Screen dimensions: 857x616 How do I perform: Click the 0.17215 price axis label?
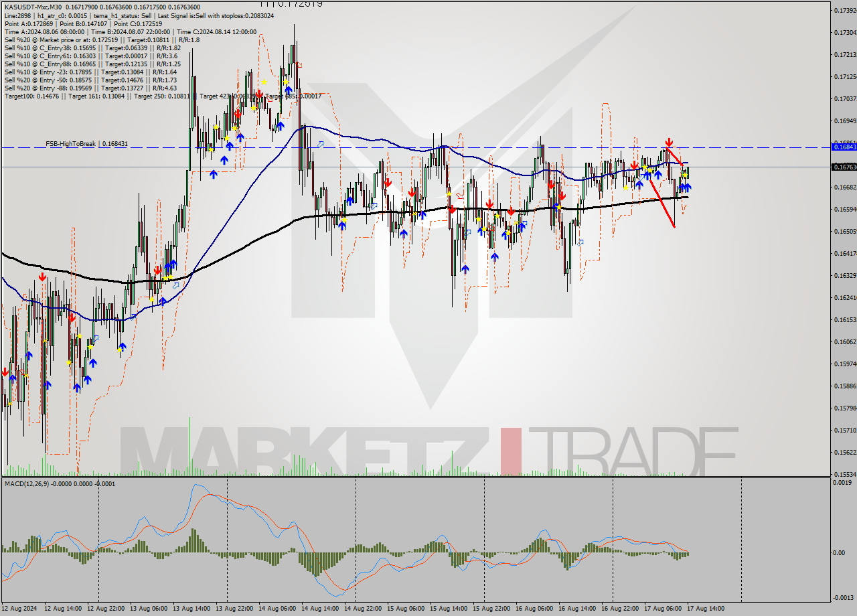[844, 54]
